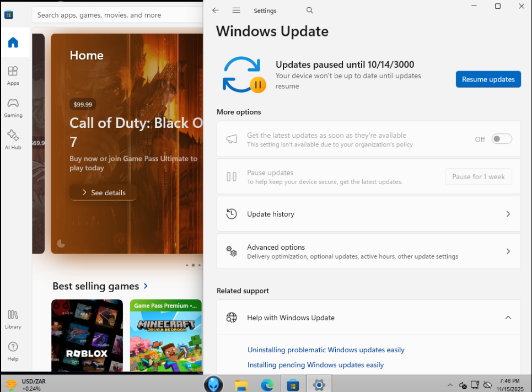Open Help in Store sidebar
Image resolution: width=532 pixels, height=392 pixels.
click(13, 351)
